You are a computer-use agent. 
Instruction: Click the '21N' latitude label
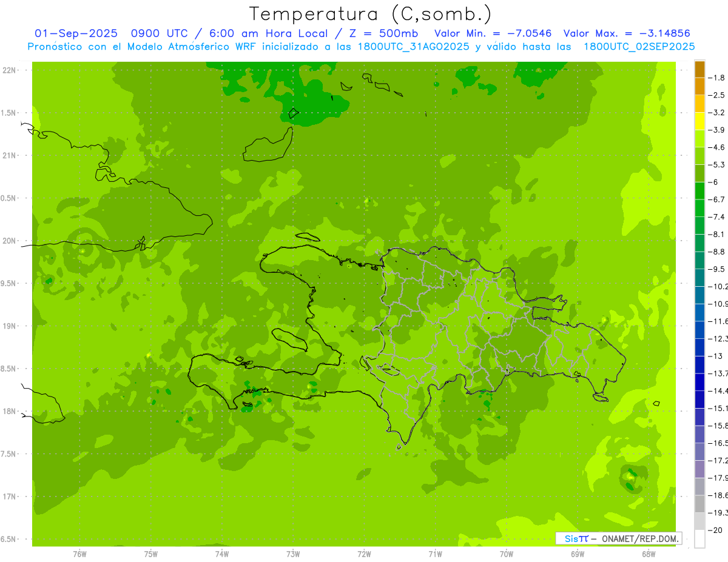coord(9,156)
